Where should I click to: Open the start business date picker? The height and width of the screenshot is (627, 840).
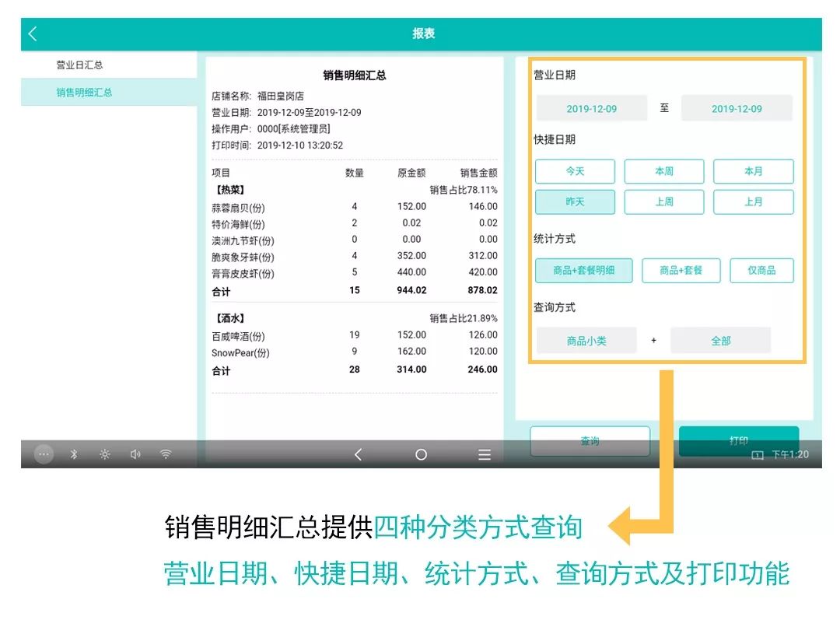591,109
